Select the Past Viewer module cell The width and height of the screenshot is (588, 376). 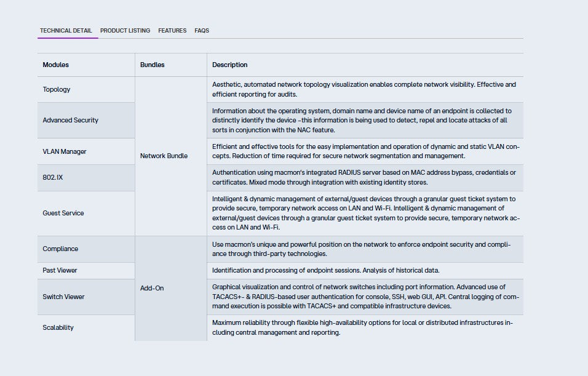pos(60,270)
